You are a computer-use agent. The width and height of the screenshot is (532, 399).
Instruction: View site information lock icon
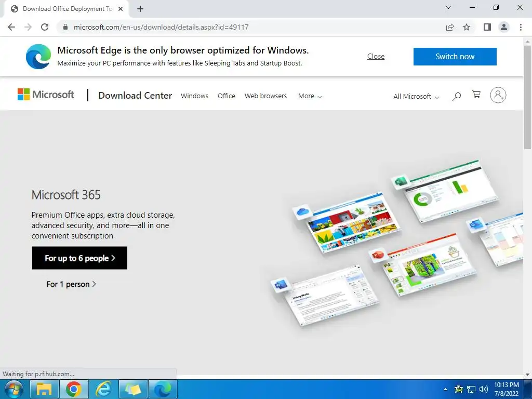[65, 27]
